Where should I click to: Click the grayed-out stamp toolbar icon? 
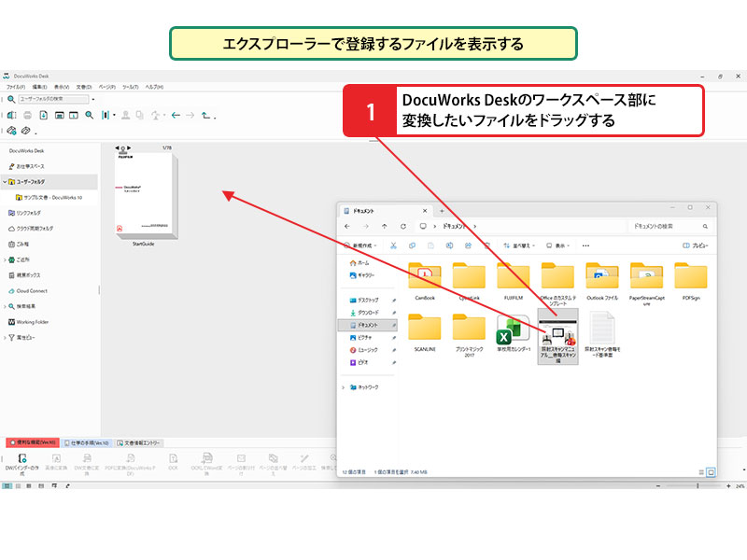[125, 115]
